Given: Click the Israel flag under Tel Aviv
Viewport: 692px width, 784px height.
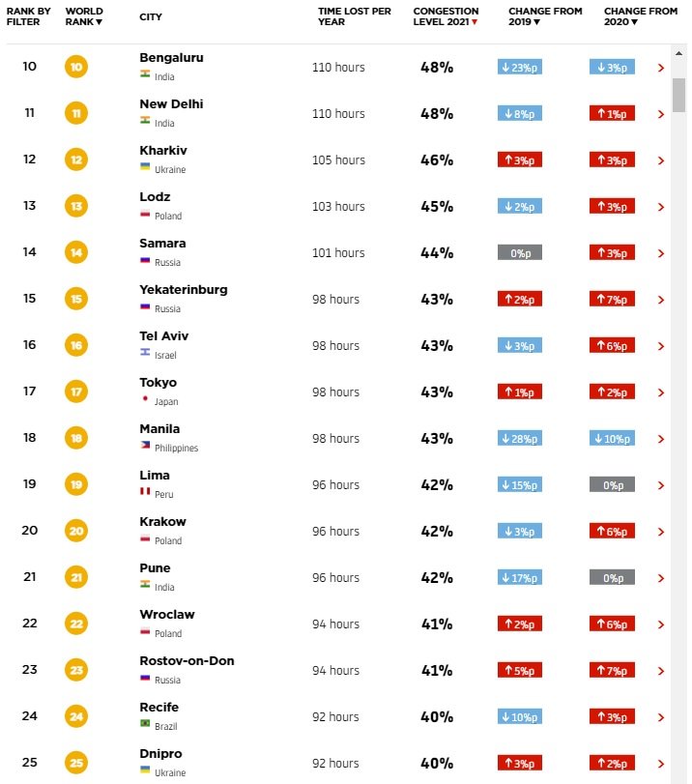Looking at the screenshot, I should click(x=145, y=353).
